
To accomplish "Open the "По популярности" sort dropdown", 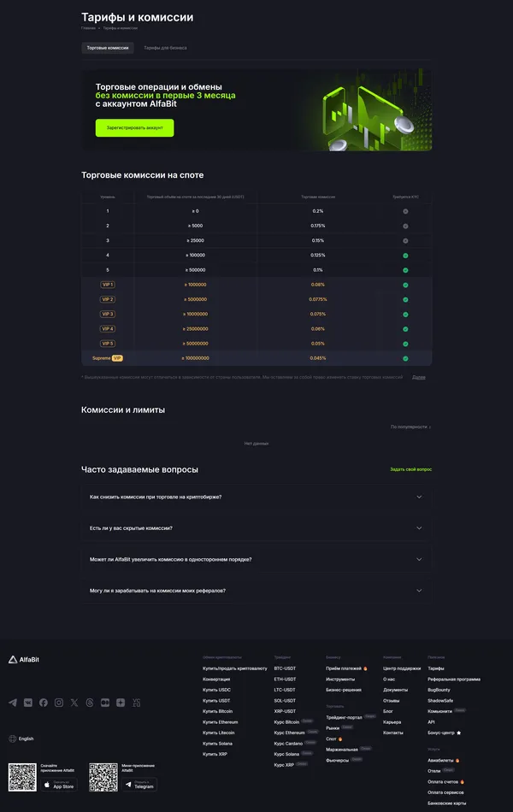I will pyautogui.click(x=410, y=426).
